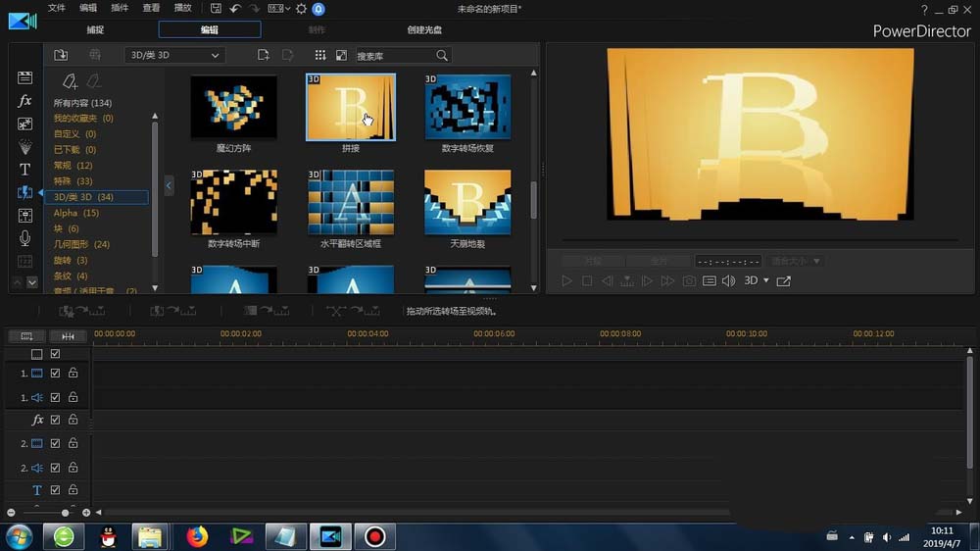Toggle chapter track checkbox at timeline top
The width and height of the screenshot is (980, 551).
(x=55, y=354)
